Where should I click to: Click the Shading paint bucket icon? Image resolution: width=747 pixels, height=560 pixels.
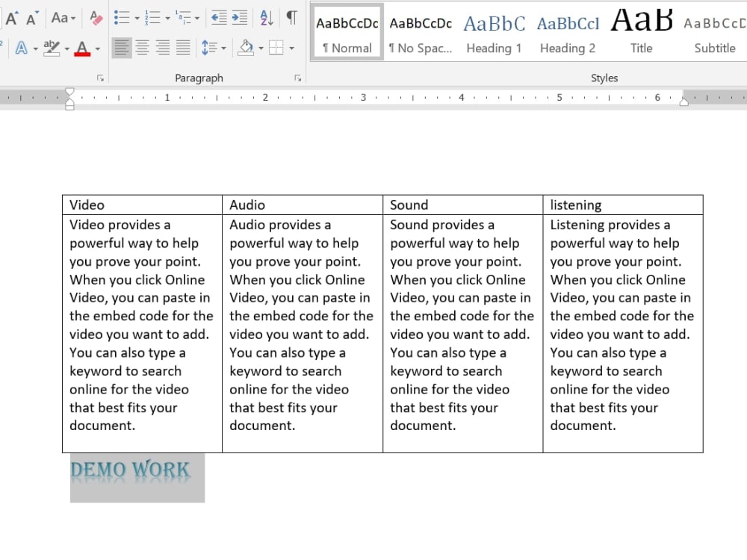pyautogui.click(x=246, y=48)
